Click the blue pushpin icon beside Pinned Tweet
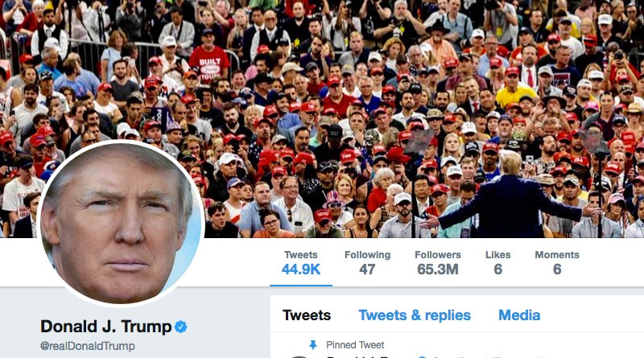The image size is (644, 358). pos(313,345)
